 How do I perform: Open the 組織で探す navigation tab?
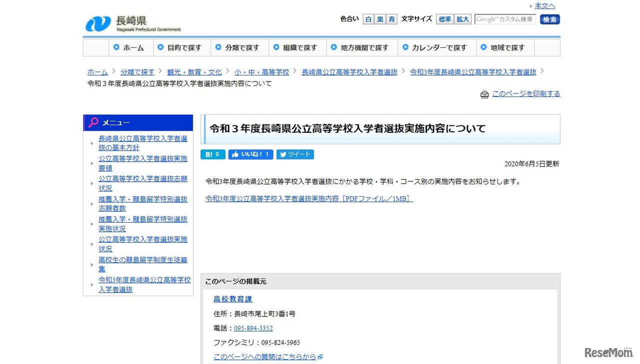(x=297, y=47)
